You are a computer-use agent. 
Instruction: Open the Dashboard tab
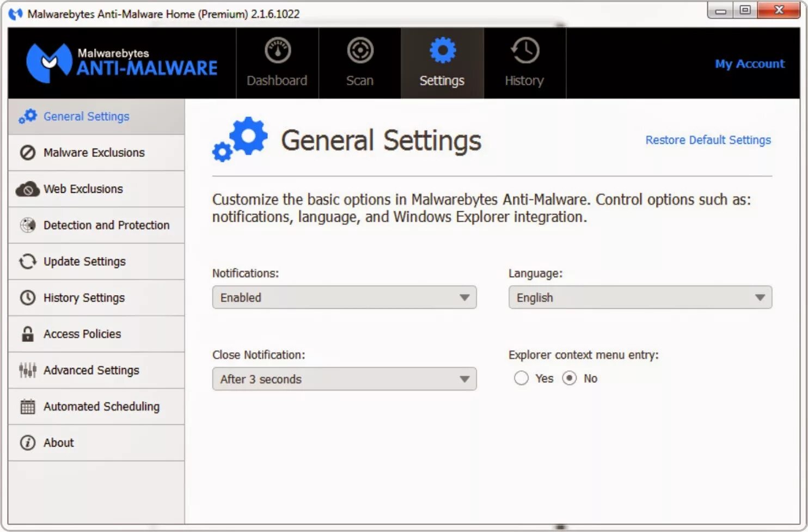(277, 63)
